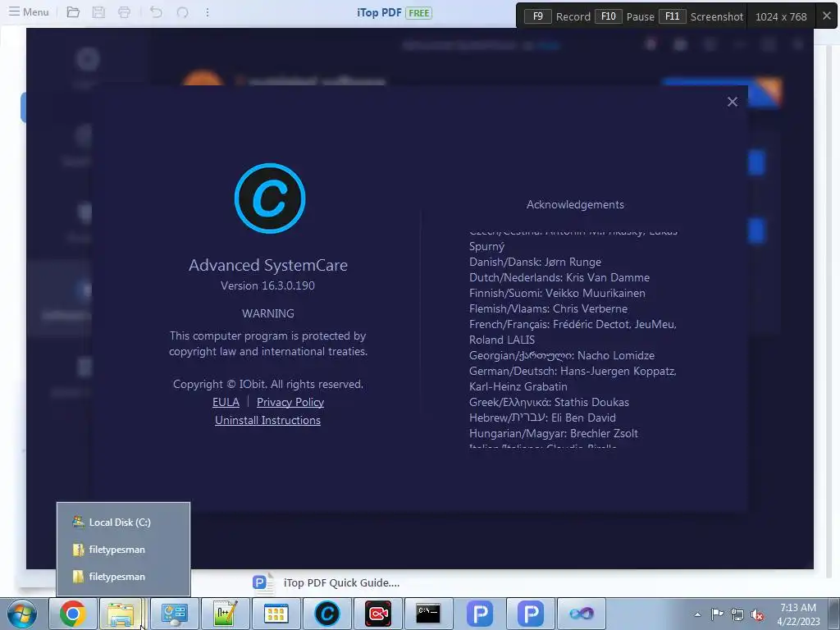This screenshot has height=630, width=840.
Task: Select the second filetypesman preview entry
Action: (123, 577)
